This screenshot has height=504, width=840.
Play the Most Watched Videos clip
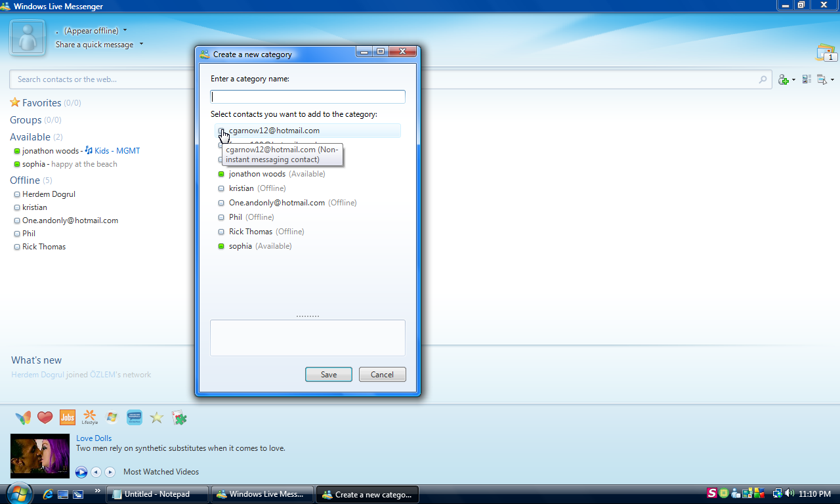[x=81, y=472]
